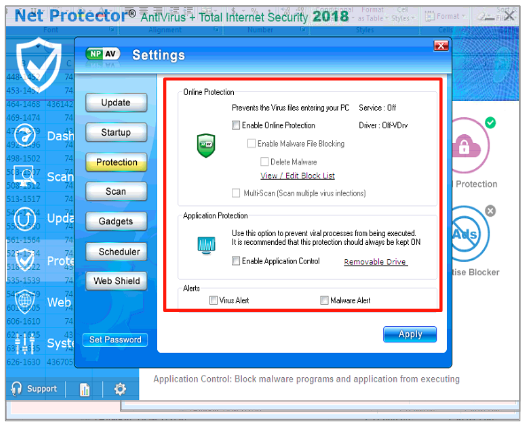Screen dimensions: 522x423
Task: Select the Update circular arrow icon
Action: click(x=25, y=218)
